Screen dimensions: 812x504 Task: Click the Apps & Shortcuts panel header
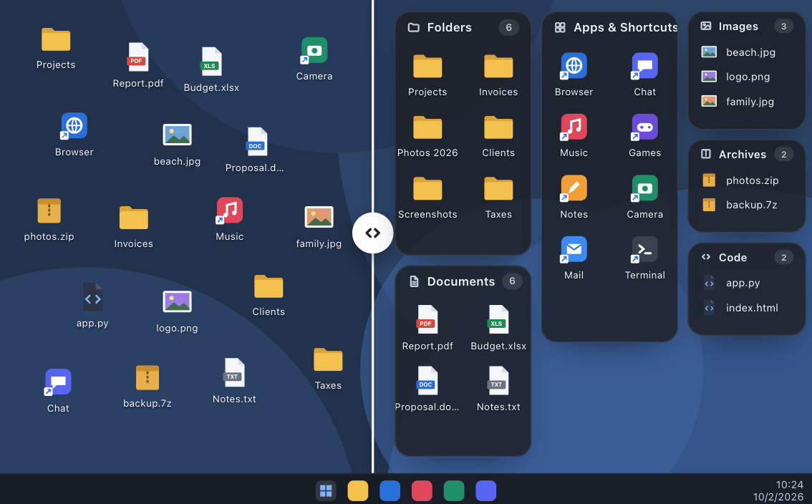[614, 27]
